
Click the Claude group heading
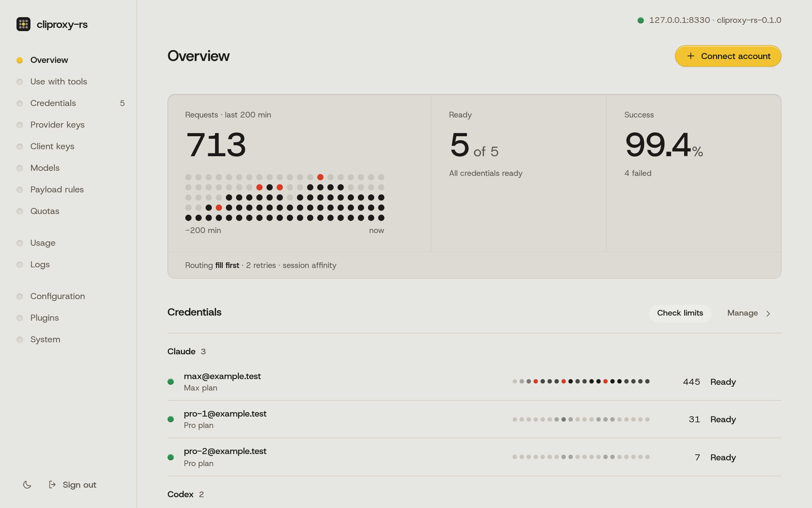click(181, 351)
